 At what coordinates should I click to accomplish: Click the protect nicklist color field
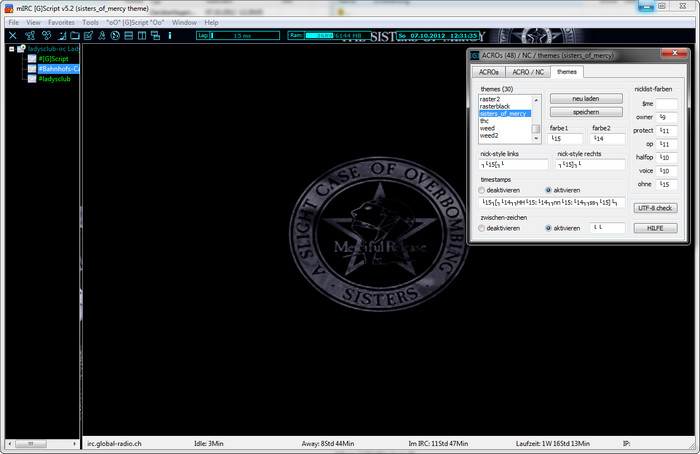click(667, 131)
